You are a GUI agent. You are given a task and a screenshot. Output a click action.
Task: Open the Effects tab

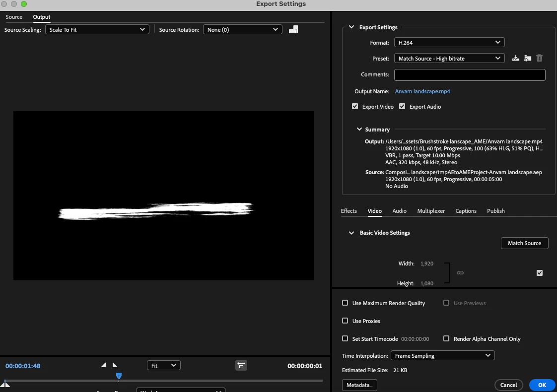[x=348, y=211]
